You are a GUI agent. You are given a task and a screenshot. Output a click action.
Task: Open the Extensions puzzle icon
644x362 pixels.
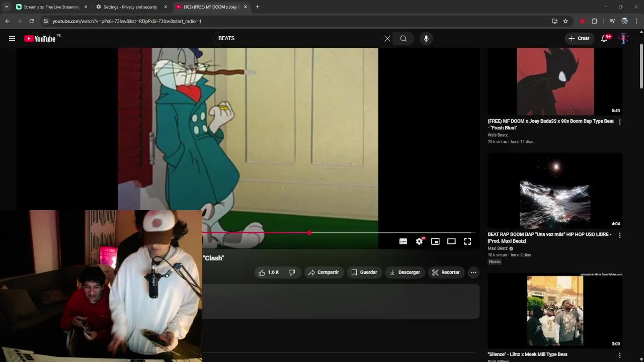point(594,21)
